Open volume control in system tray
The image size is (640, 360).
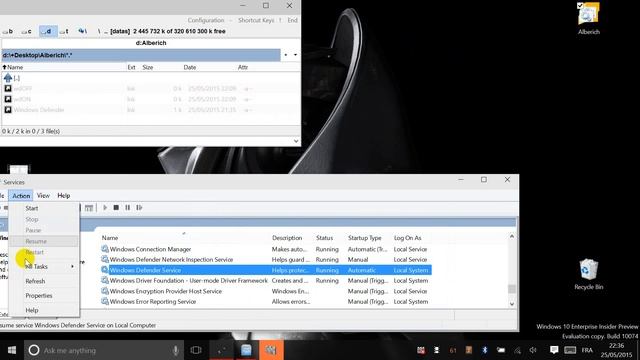tap(533, 350)
